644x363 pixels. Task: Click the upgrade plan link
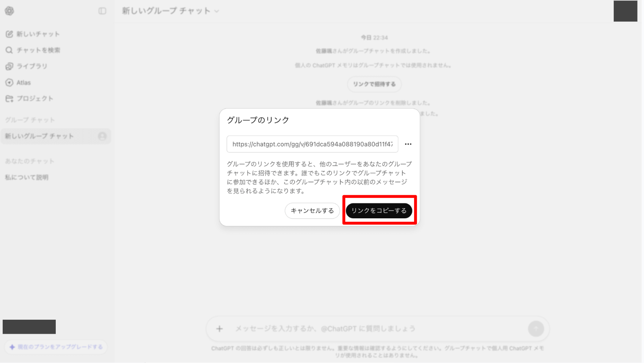[x=56, y=347]
